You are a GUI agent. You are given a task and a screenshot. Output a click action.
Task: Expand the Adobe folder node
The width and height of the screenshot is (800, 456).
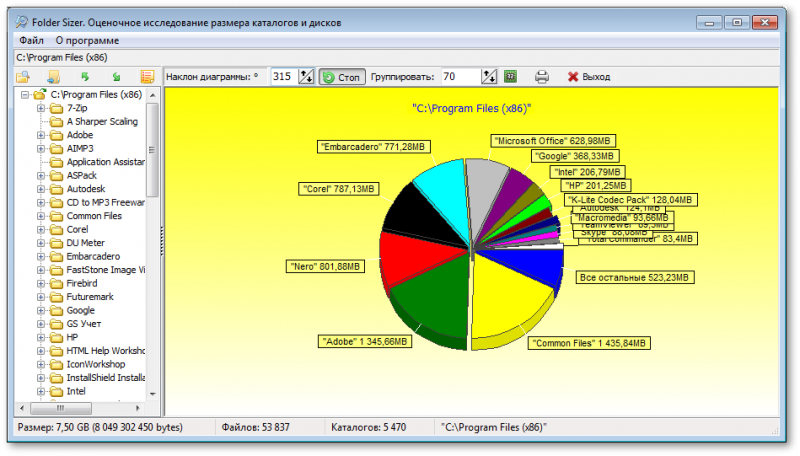(x=41, y=135)
